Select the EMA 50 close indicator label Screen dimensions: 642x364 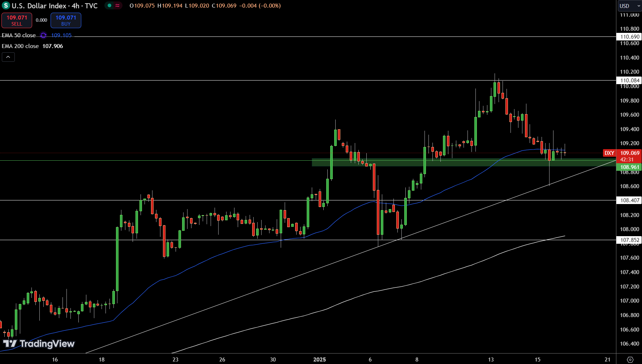(x=19, y=35)
